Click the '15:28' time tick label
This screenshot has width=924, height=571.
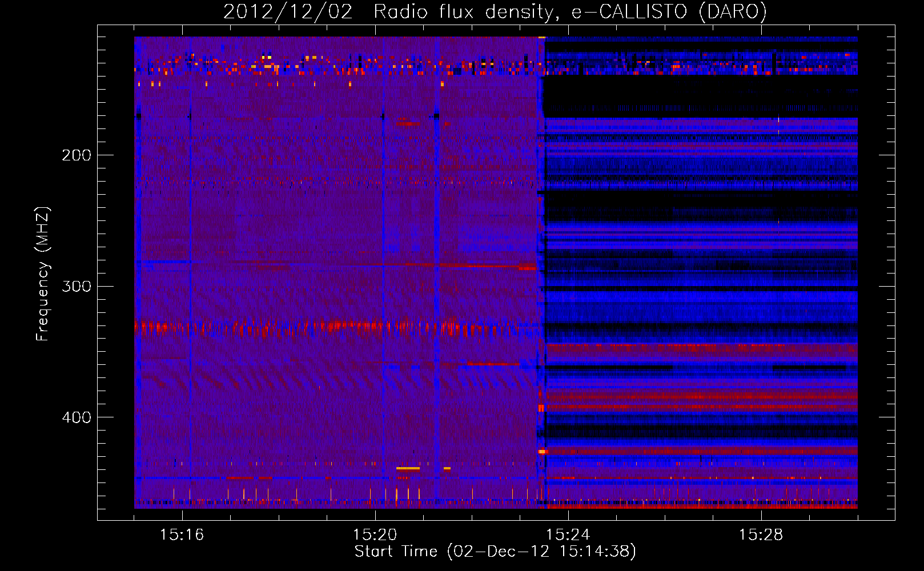tap(761, 535)
